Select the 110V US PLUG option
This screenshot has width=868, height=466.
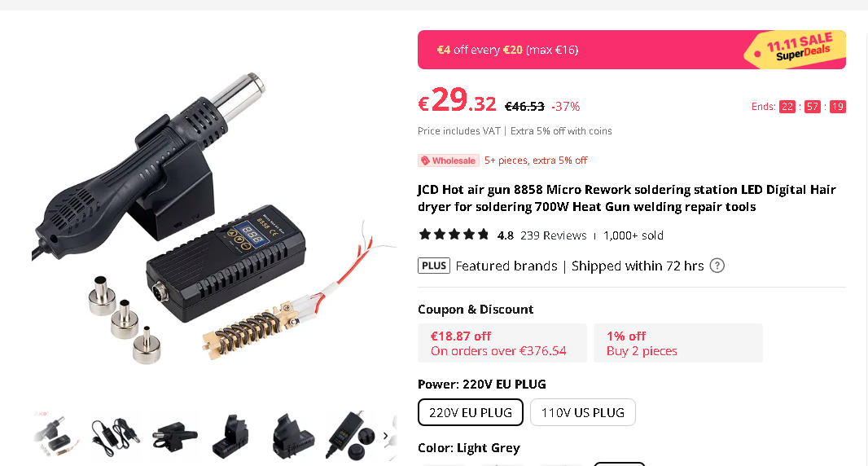click(583, 412)
